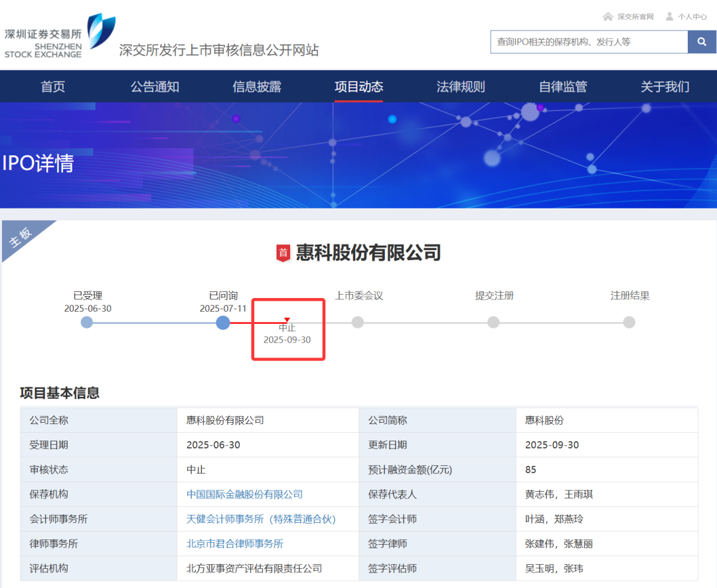Open the 公告通知 menu
This screenshot has width=717, height=588.
point(155,86)
